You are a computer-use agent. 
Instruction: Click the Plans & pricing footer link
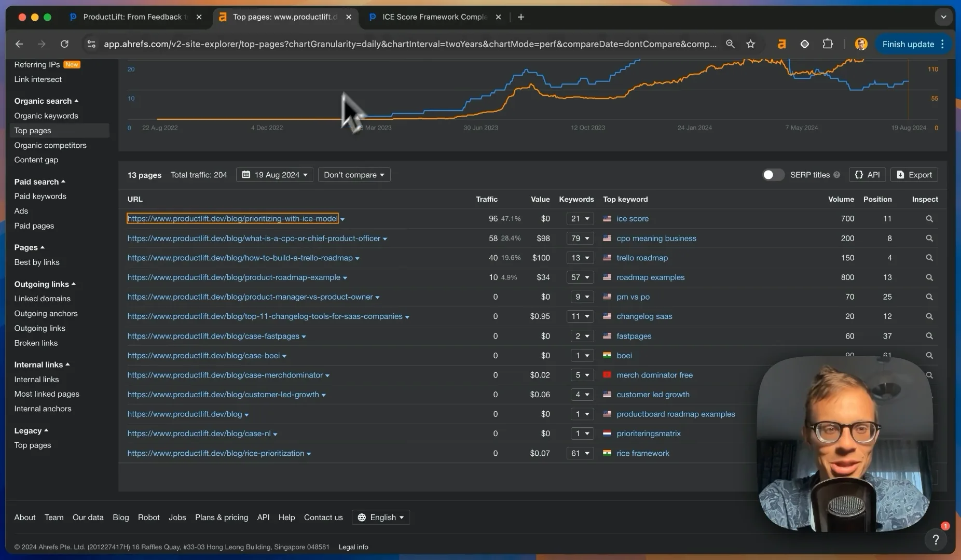click(222, 517)
